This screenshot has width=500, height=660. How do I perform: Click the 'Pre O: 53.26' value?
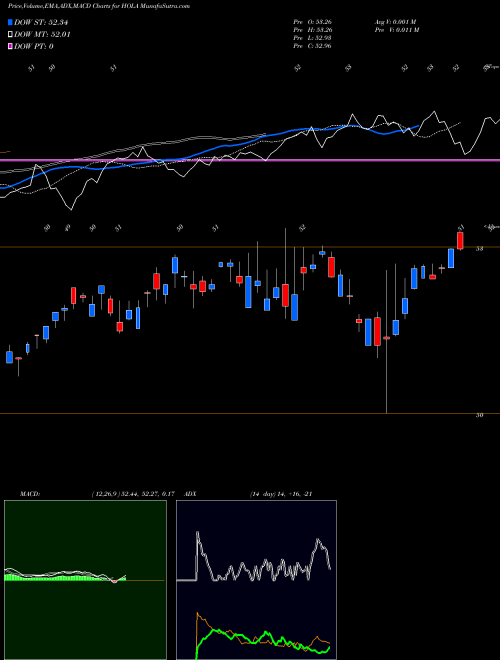(313, 22)
